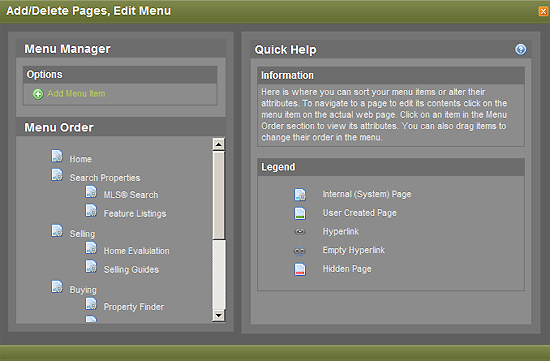Select the Selling menu item
The width and height of the screenshot is (550, 361).
pyautogui.click(x=82, y=234)
